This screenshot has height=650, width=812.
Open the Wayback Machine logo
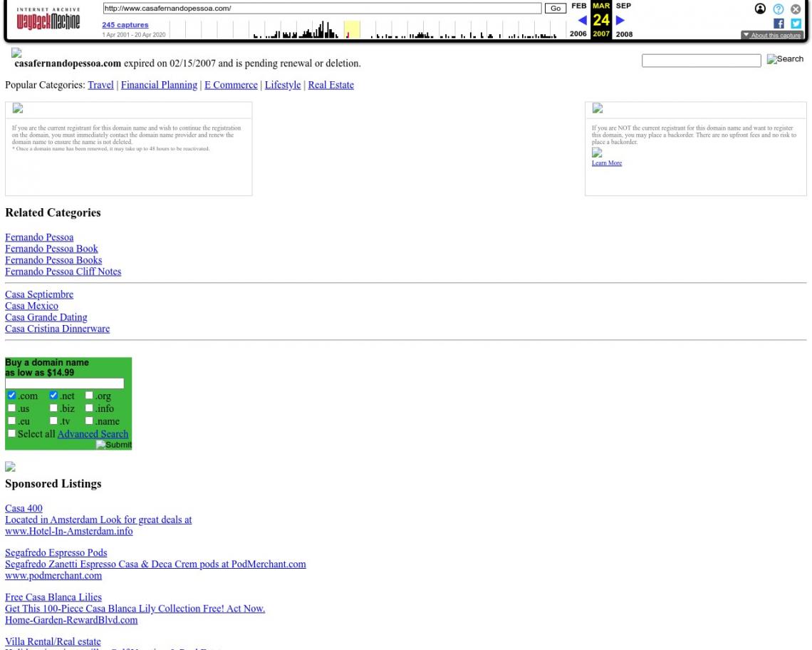tap(48, 19)
